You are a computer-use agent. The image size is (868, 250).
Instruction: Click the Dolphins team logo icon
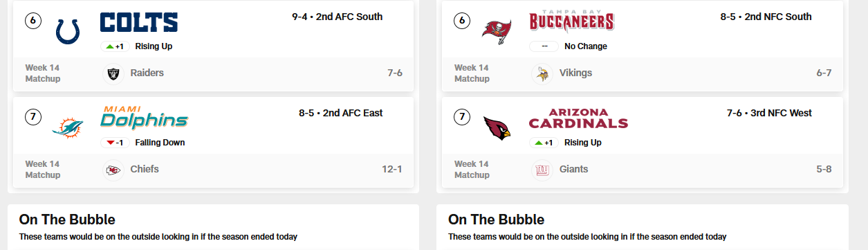(x=68, y=128)
